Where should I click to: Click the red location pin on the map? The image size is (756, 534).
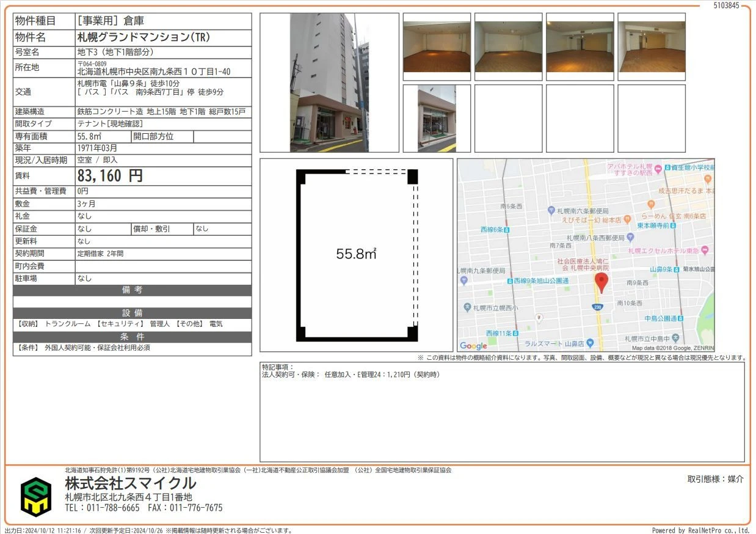click(x=602, y=283)
